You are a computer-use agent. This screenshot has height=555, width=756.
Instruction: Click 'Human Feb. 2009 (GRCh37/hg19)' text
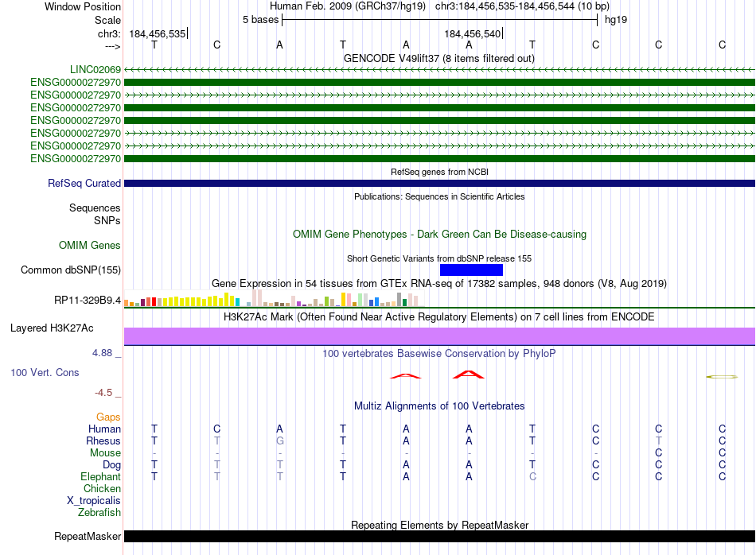tap(348, 6)
